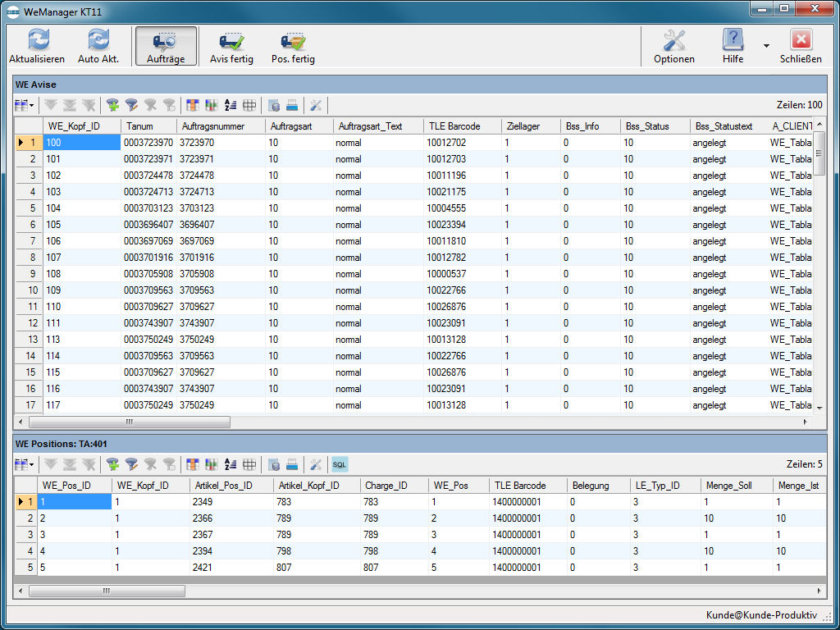Click database export icon in WE Positions toolbar
Image resolution: width=840 pixels, height=630 pixels.
274,464
